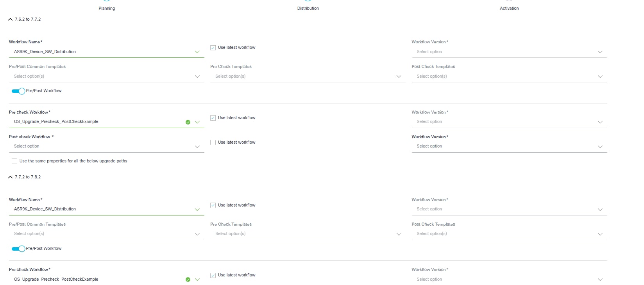The image size is (644, 285).
Task: Click the caret icon beside "7.6.2 to 7.7.2"
Action: click(11, 19)
